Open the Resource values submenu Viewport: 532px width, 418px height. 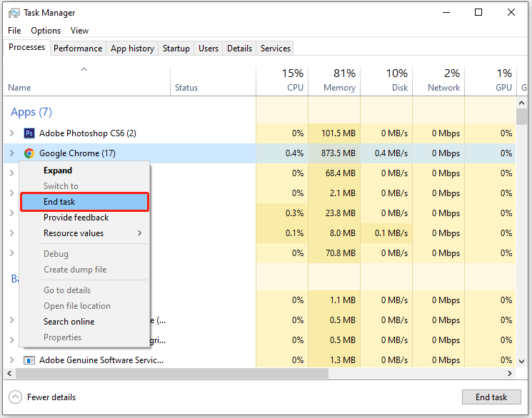click(x=84, y=233)
